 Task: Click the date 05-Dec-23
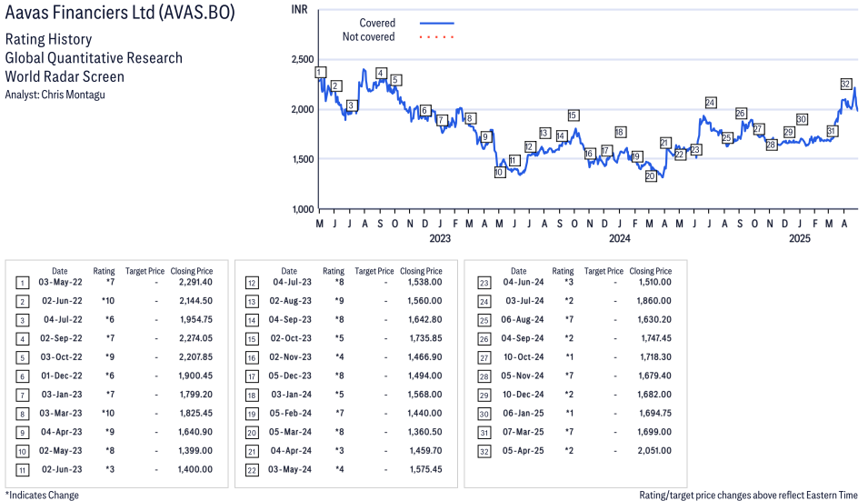coord(290,376)
